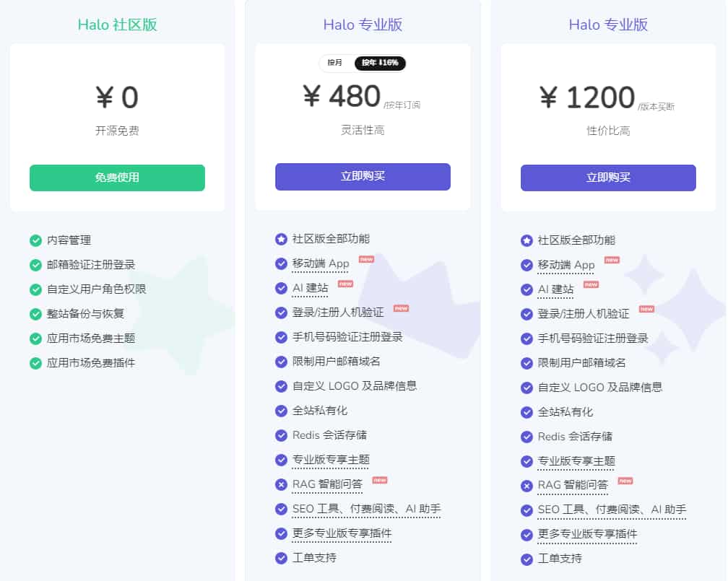Click SEO 工具、付费阅读、AI 助手 in ¥1200 plan
This screenshot has width=728, height=581.
pos(612,510)
